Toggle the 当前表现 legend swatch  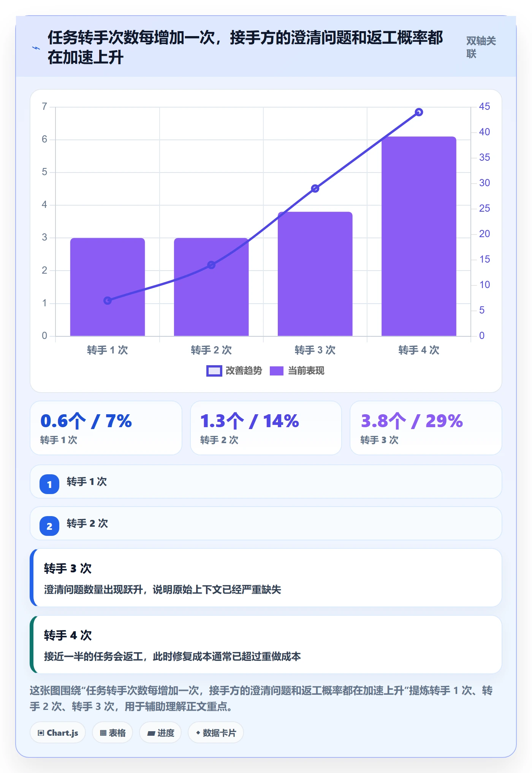coord(277,371)
